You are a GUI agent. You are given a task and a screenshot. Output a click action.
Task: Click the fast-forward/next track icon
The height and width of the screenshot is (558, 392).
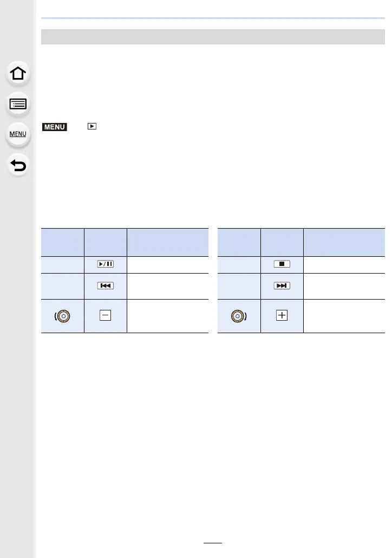(x=282, y=285)
